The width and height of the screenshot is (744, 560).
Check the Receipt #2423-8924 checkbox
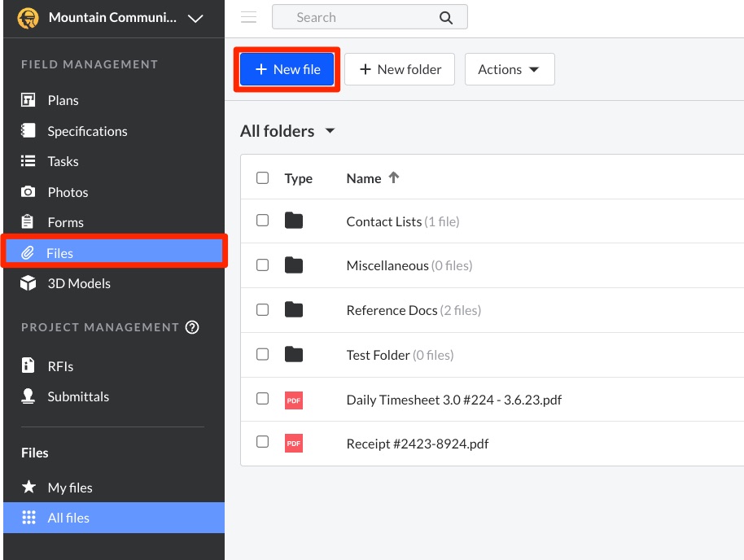[262, 441]
